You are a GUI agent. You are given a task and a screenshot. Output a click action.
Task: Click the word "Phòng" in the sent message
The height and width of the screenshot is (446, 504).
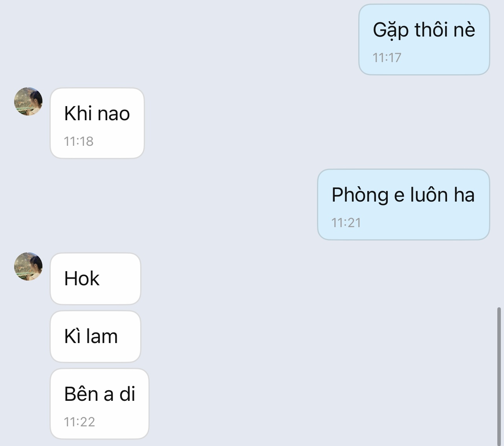point(360,195)
